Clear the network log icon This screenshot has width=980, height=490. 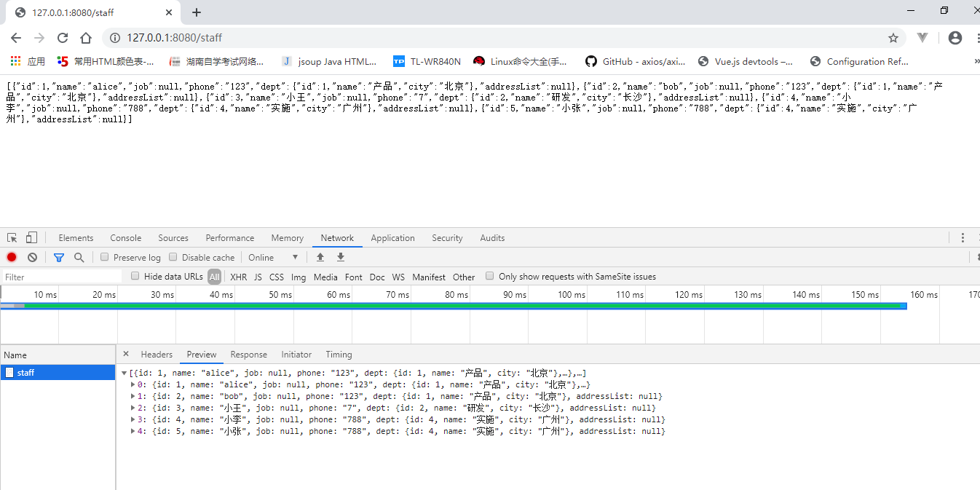pyautogui.click(x=32, y=257)
